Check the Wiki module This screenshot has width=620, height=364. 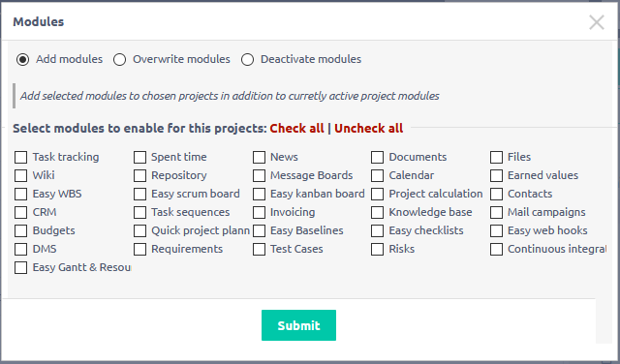pos(20,175)
